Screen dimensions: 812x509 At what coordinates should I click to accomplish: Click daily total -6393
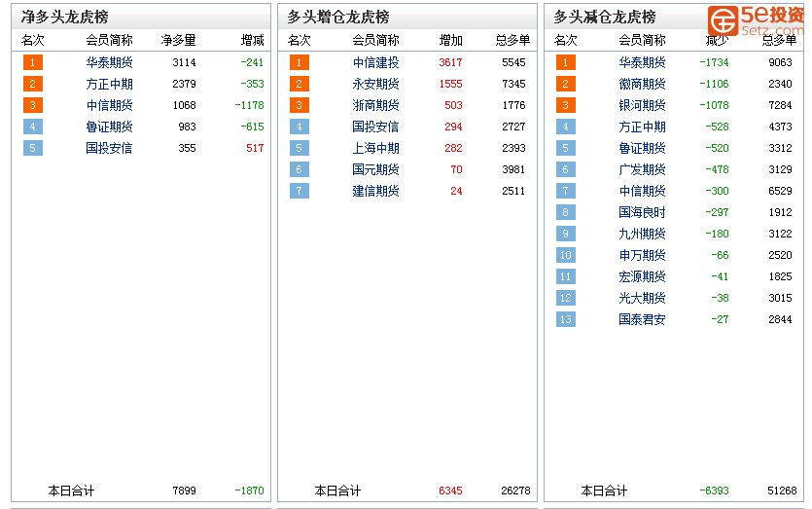tap(714, 491)
